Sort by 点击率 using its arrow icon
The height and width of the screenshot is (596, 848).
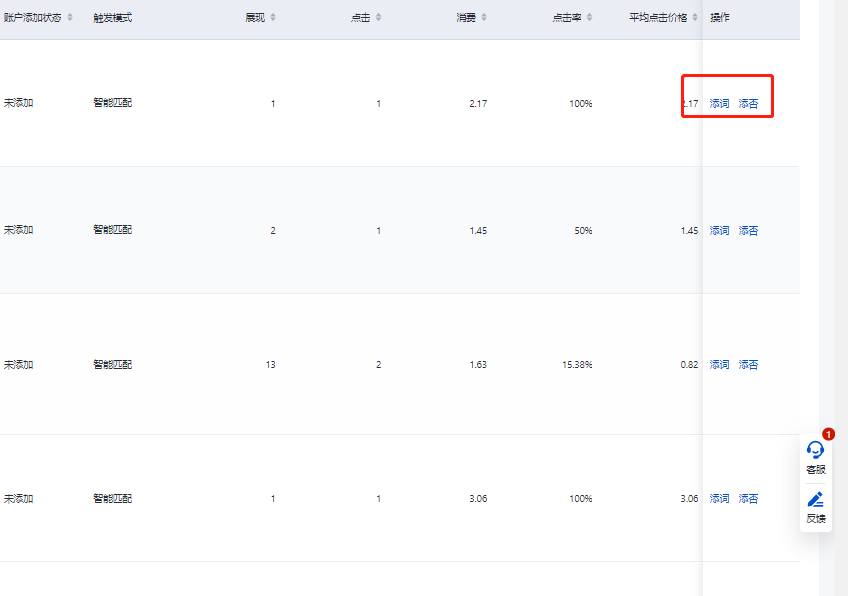coord(590,18)
